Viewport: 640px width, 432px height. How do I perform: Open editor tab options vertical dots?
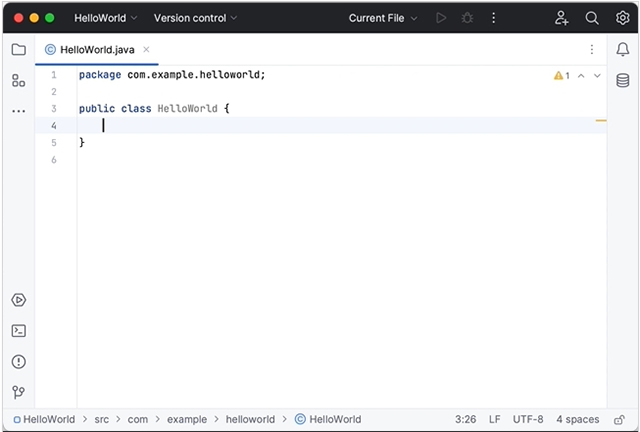[x=592, y=50]
